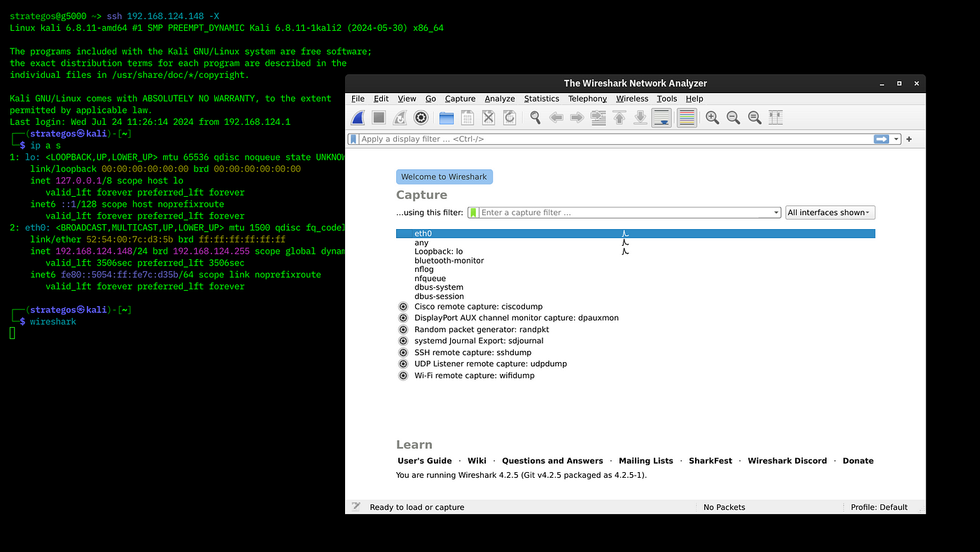Screen dimensions: 980x552
Task: Click the Find packet magnifier icon
Action: (x=535, y=118)
